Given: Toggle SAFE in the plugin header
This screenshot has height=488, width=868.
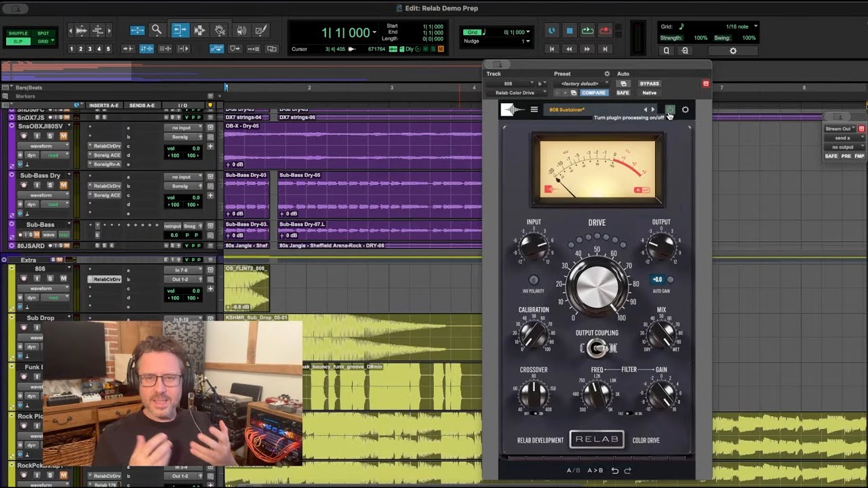Looking at the screenshot, I should [x=623, y=93].
